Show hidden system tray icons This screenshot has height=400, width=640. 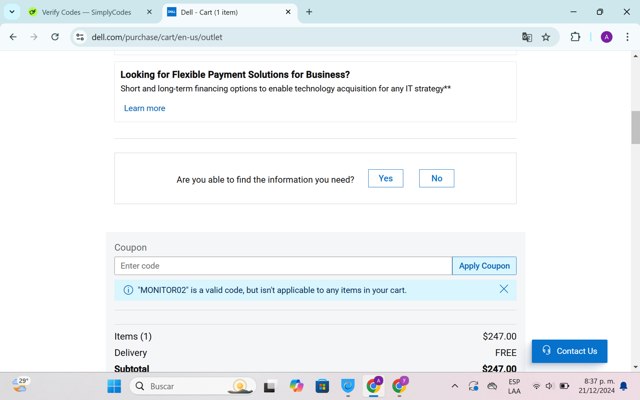point(455,386)
